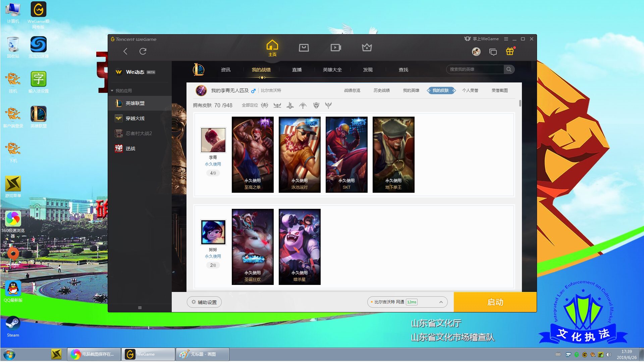The image size is (644, 362).
Task: Open the 至高之拳 skin card
Action: 253,155
